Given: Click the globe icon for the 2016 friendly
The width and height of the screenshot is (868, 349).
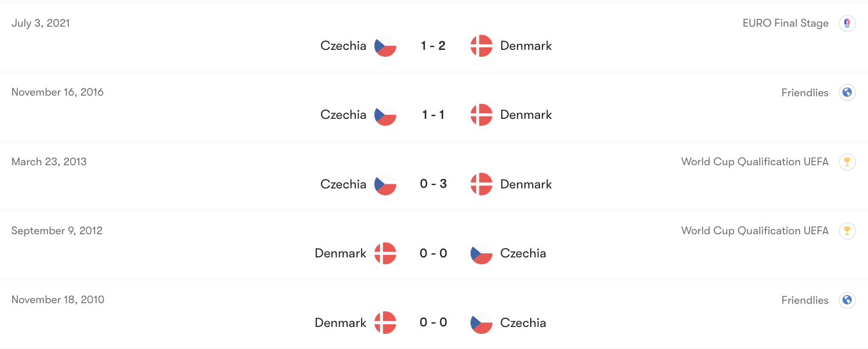Looking at the screenshot, I should [847, 93].
